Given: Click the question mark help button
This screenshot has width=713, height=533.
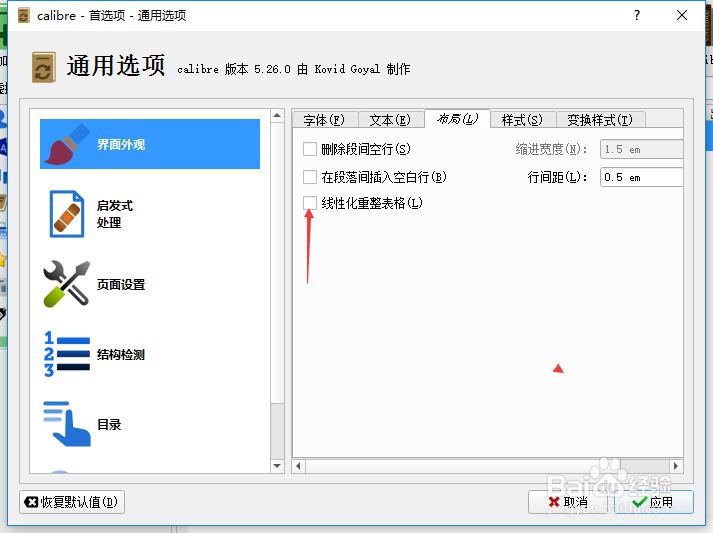Looking at the screenshot, I should point(637,15).
